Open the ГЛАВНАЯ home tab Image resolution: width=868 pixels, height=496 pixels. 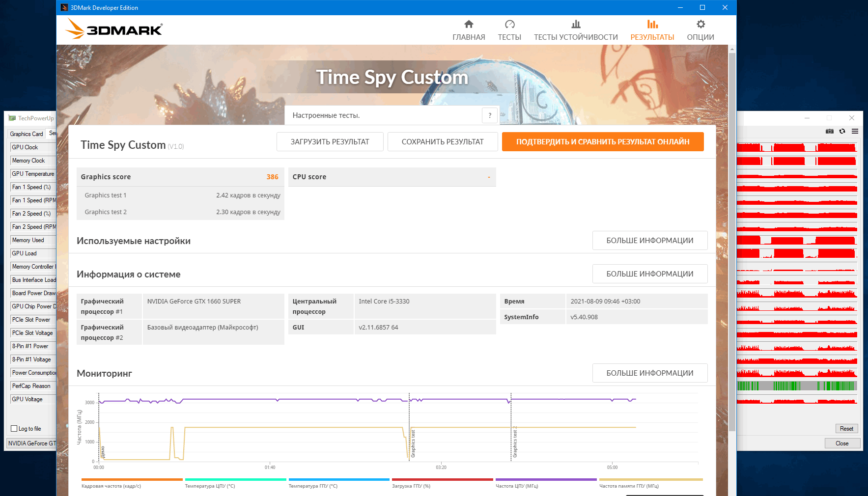point(469,30)
